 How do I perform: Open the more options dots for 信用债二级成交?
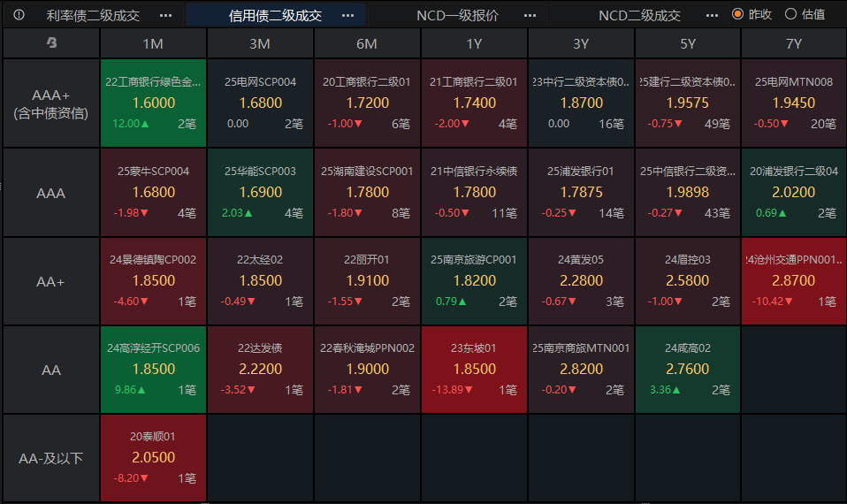(x=347, y=15)
